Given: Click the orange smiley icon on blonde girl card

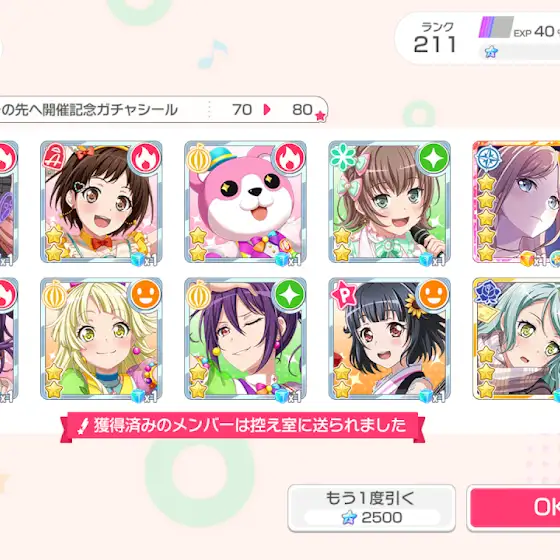Looking at the screenshot, I should coord(146,295).
